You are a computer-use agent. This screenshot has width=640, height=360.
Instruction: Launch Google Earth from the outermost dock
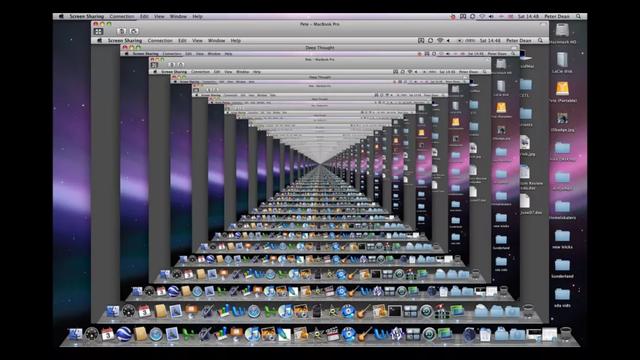tap(124, 334)
